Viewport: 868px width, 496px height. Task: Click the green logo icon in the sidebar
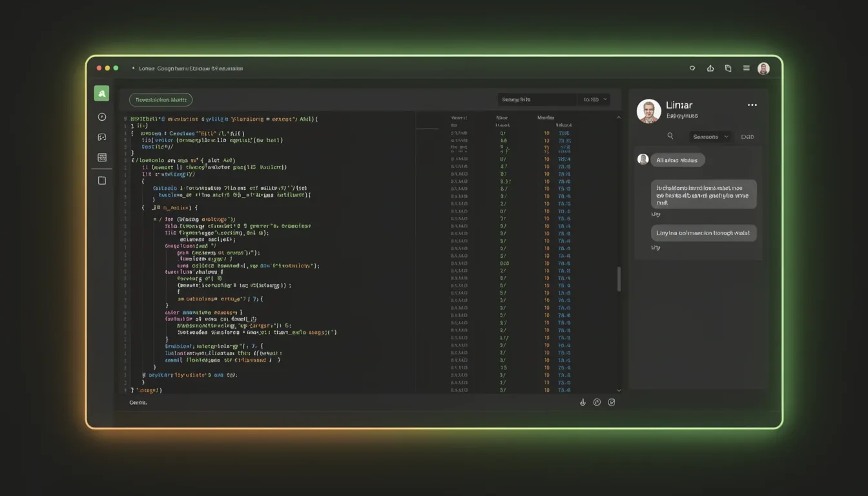[x=101, y=93]
